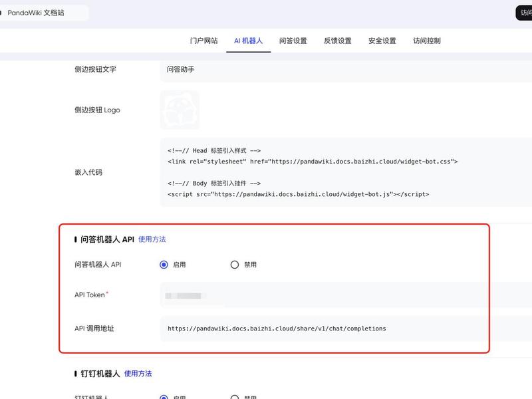Click the 侧边按钮 Logo panda thumbnail
This screenshot has height=399, width=532.
180,110
